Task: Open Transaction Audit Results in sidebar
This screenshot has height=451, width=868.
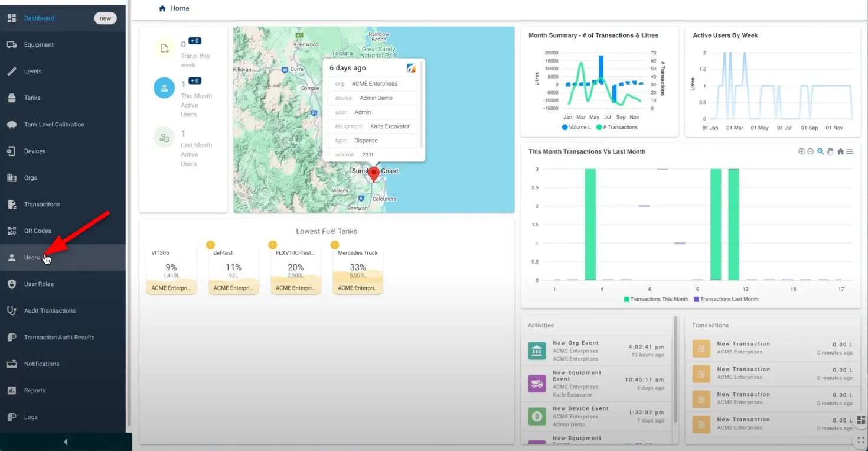Action: (x=63, y=338)
